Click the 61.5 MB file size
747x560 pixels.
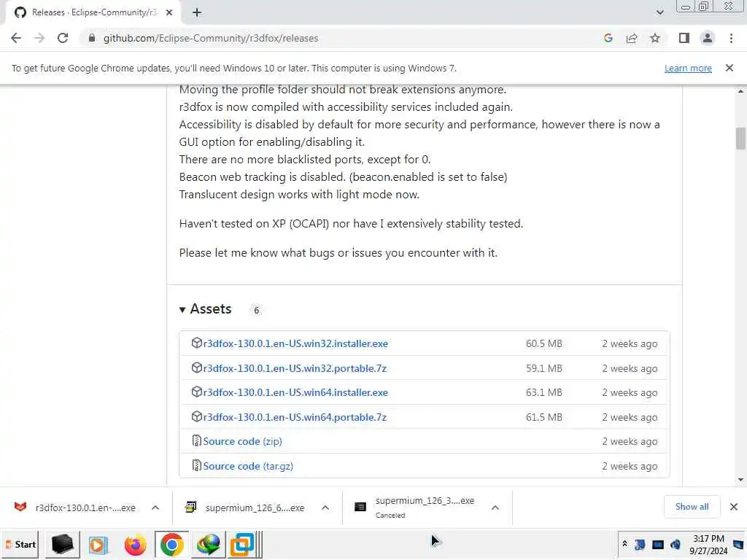pyautogui.click(x=544, y=417)
